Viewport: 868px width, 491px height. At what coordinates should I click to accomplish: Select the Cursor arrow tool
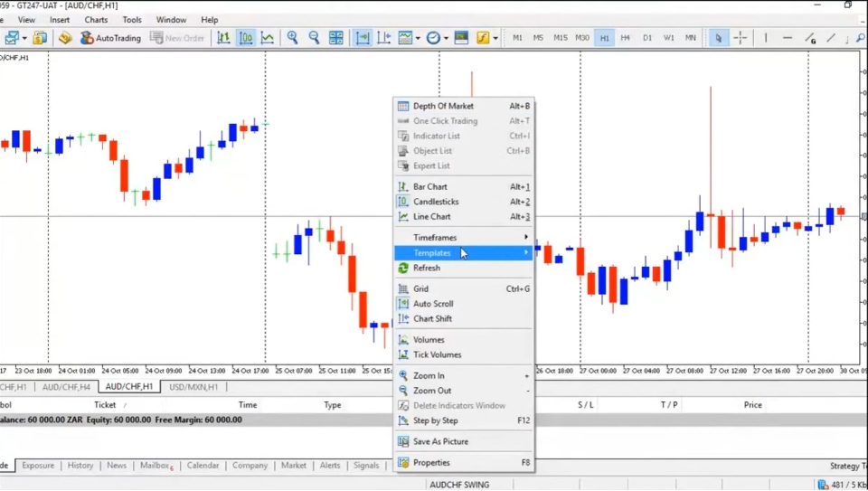coord(719,38)
